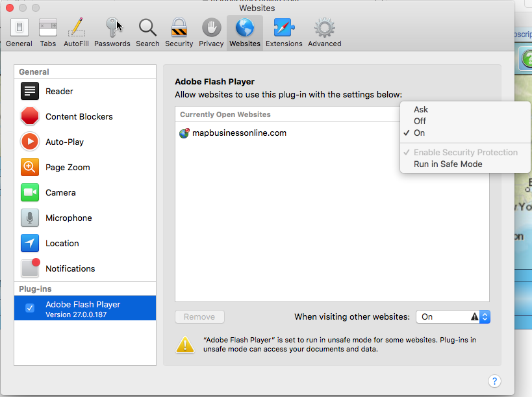Select the Page Zoom magnifier icon

[30, 167]
